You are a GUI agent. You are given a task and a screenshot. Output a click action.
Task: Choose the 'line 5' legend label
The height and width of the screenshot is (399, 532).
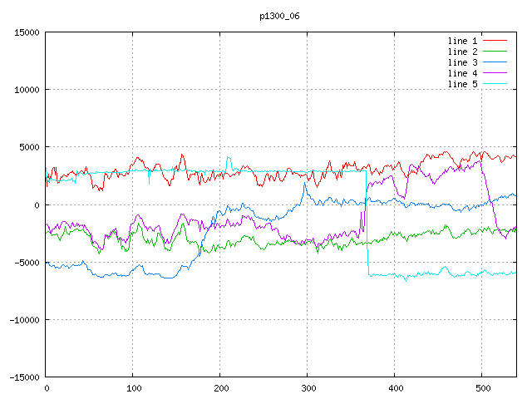pyautogui.click(x=463, y=84)
